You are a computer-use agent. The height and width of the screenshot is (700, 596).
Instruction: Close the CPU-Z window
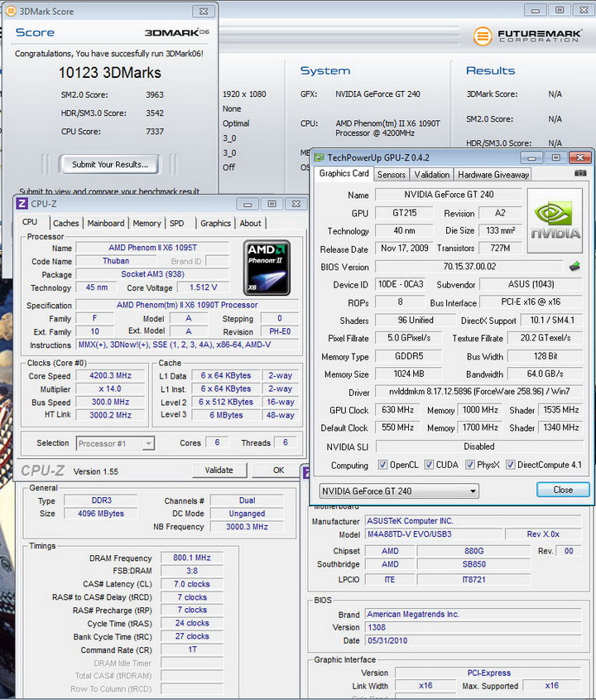pos(296,204)
